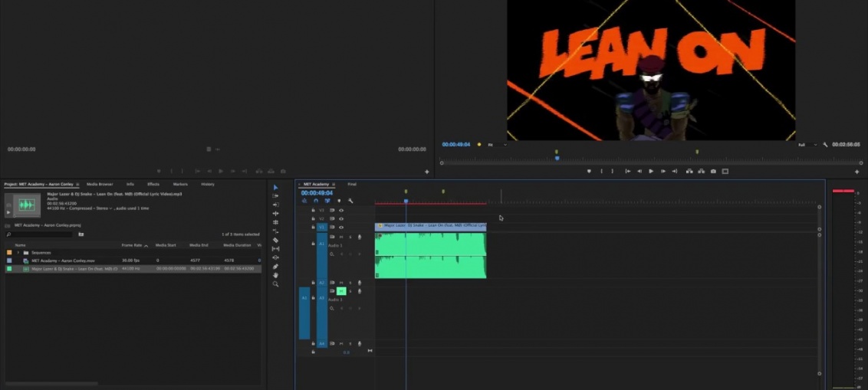
Task: Play the sequence in Program Monitor
Action: pyautogui.click(x=651, y=172)
